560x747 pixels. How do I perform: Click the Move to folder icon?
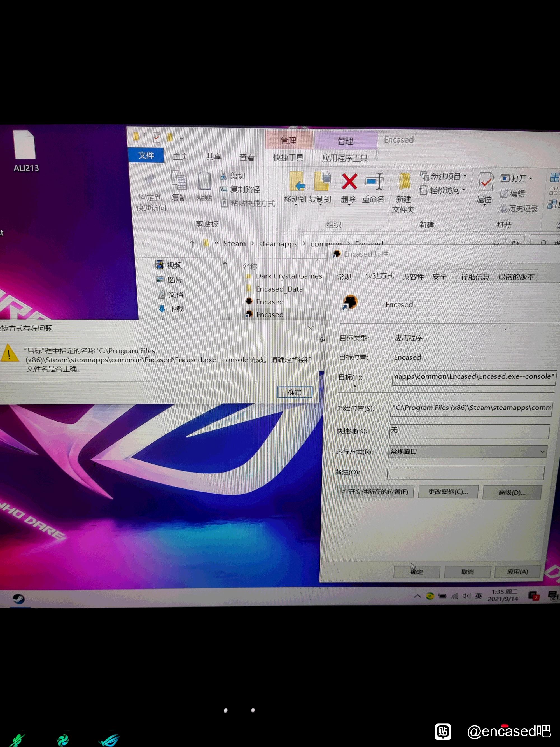[x=296, y=182]
